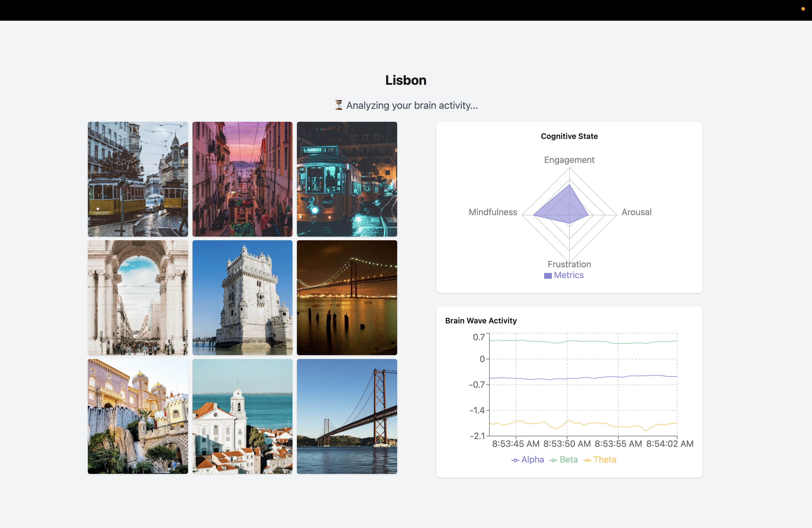Click the orange status dot top-right

(x=803, y=9)
